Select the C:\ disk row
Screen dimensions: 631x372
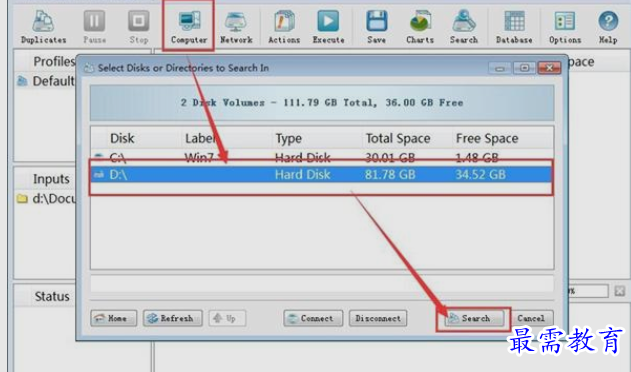point(322,157)
